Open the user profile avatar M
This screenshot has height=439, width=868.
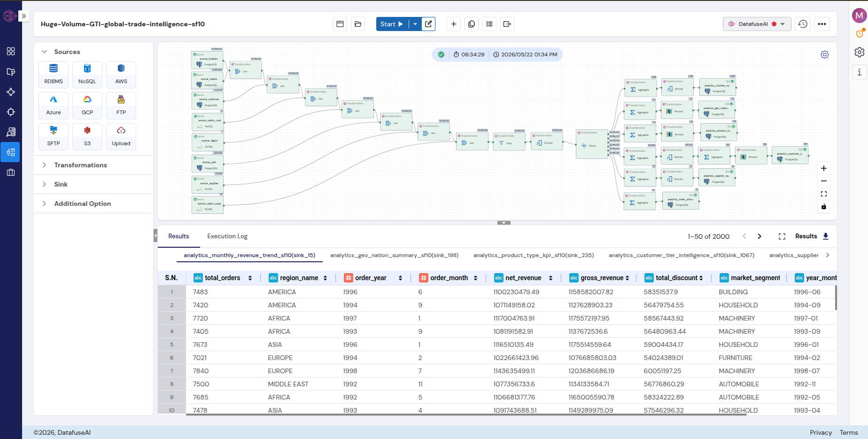click(x=859, y=16)
